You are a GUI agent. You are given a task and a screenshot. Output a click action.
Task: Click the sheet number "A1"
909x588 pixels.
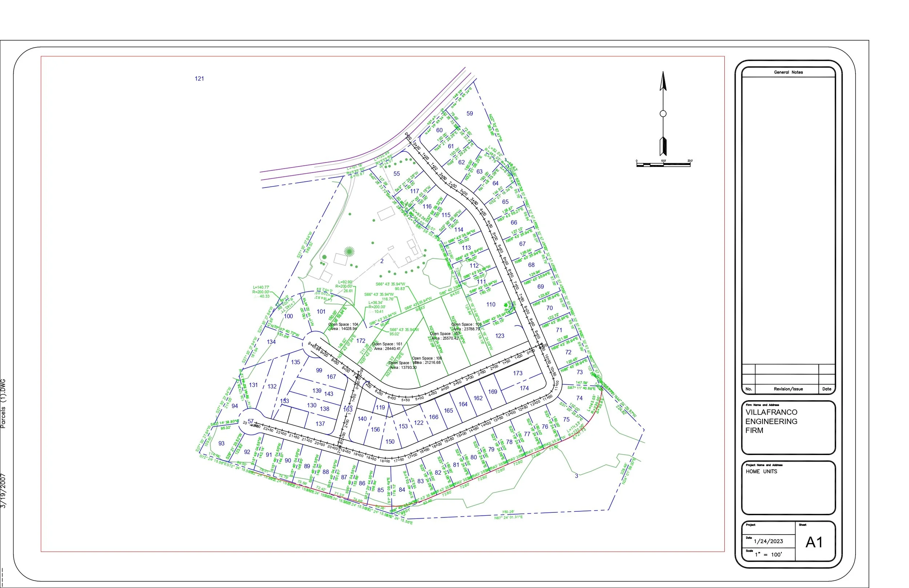pyautogui.click(x=814, y=542)
